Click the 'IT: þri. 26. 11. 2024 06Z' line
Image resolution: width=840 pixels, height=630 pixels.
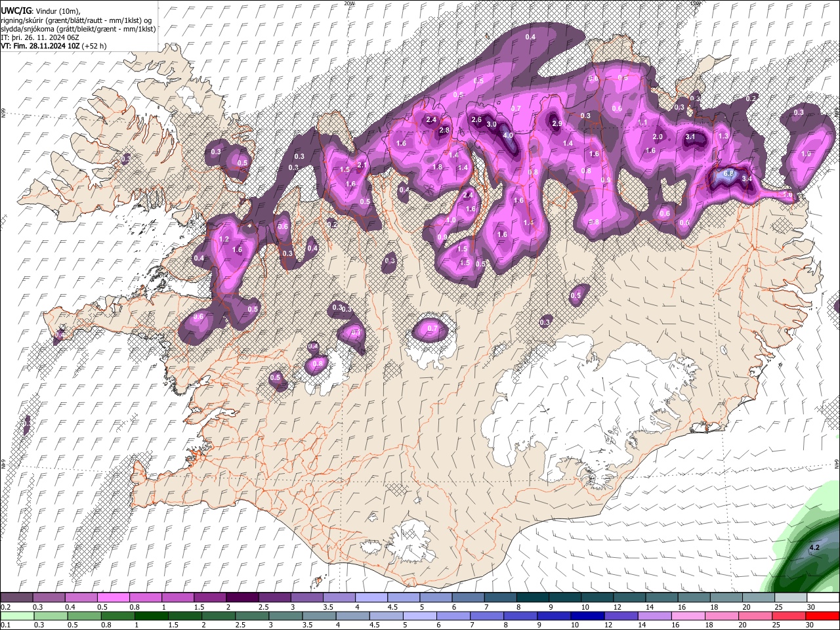click(40, 37)
